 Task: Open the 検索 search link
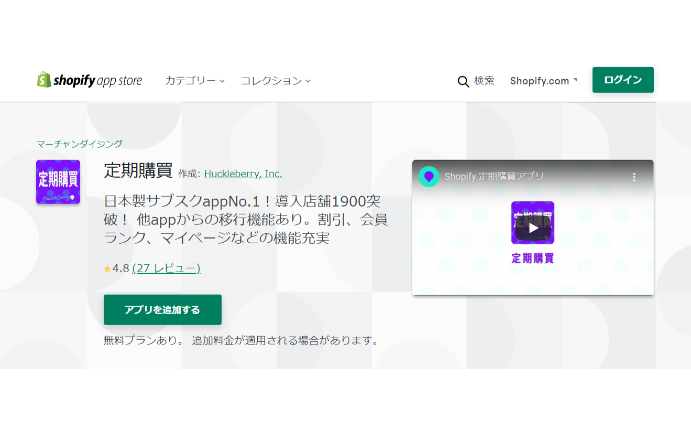click(x=484, y=81)
